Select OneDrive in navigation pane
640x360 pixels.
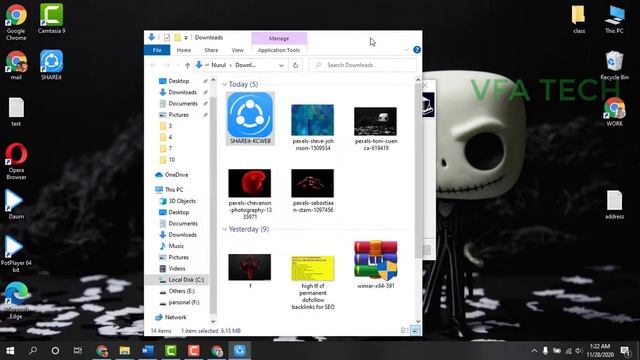pos(176,175)
